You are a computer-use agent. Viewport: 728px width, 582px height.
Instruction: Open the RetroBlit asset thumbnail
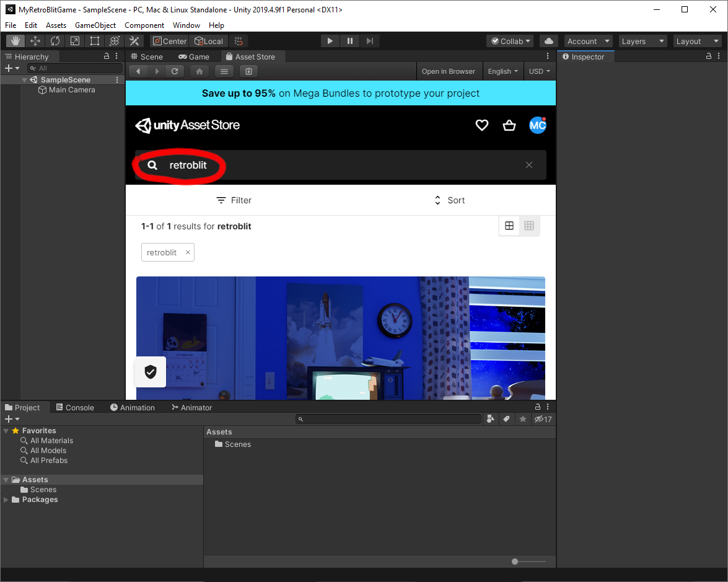click(341, 338)
